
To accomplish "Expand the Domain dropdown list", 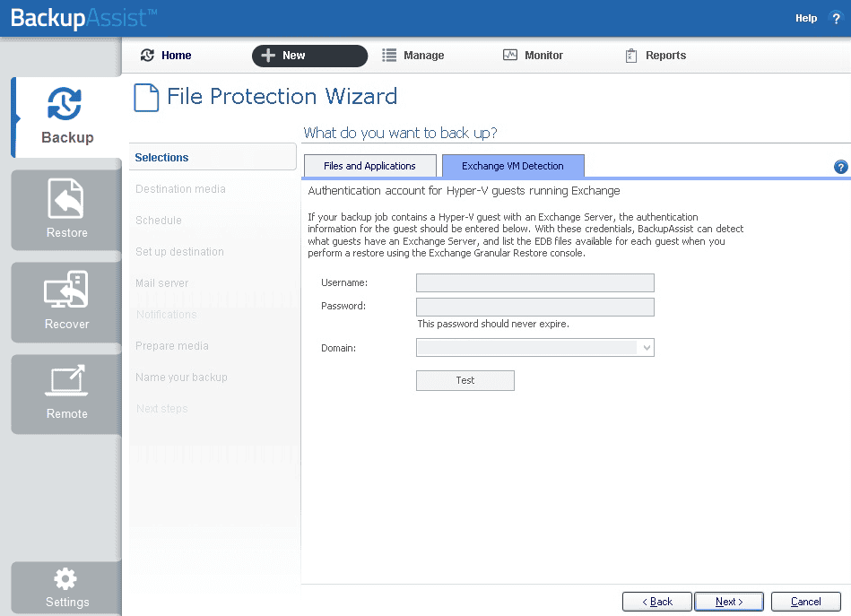I will (646, 348).
